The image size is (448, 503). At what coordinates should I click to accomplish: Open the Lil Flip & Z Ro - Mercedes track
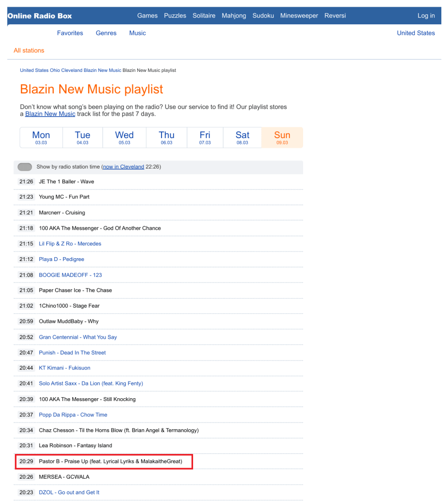tap(70, 244)
